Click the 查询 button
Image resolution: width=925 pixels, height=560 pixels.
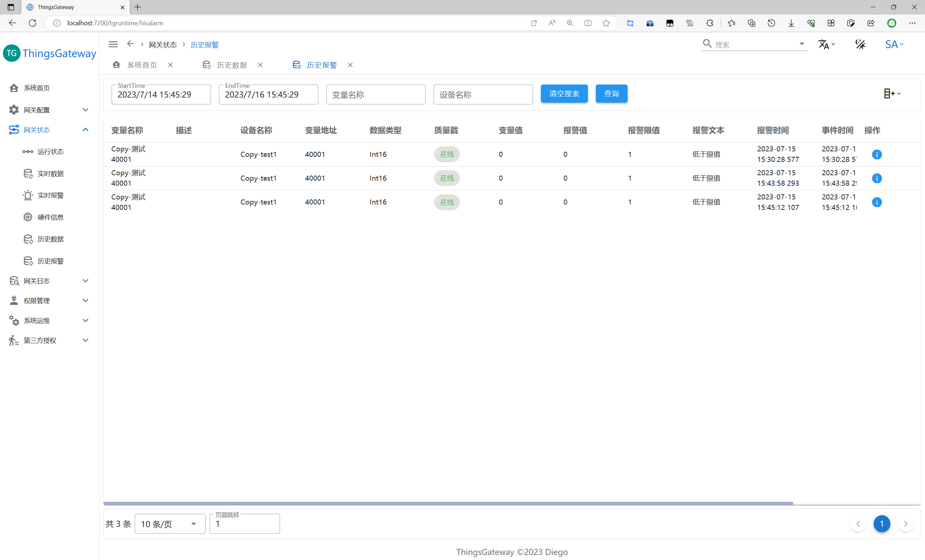click(611, 94)
